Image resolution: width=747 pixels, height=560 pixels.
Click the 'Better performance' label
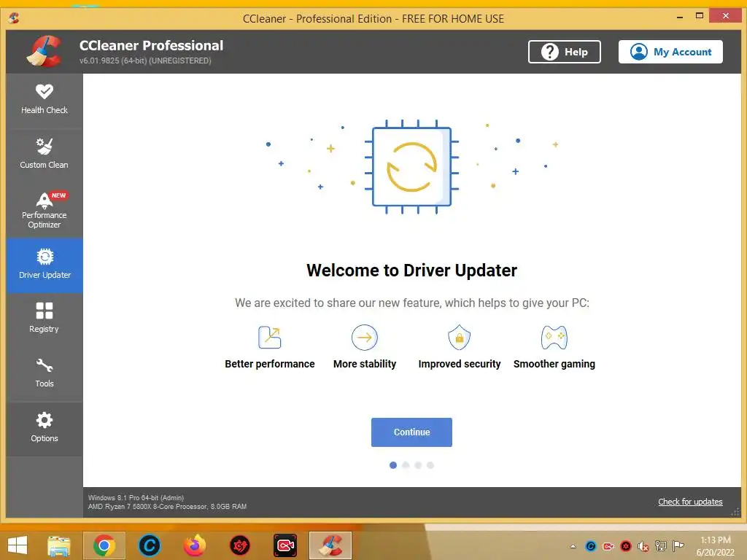point(270,364)
